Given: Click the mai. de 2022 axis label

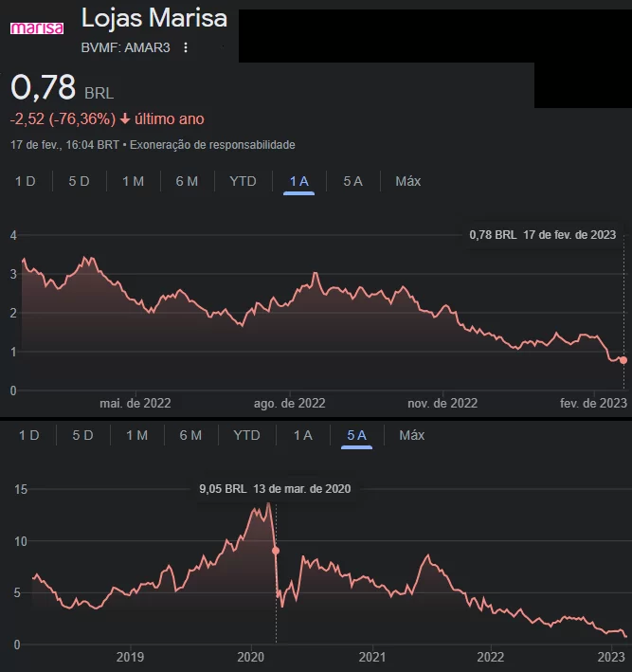Looking at the screenshot, I should (135, 403).
